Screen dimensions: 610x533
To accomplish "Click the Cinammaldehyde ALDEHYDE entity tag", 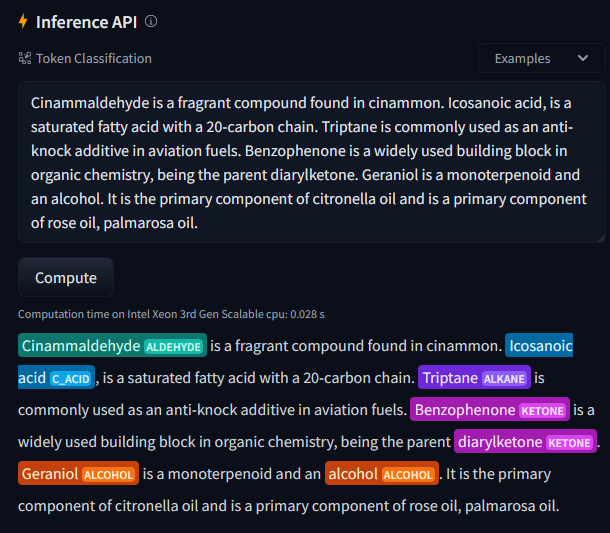I will (x=112, y=346).
